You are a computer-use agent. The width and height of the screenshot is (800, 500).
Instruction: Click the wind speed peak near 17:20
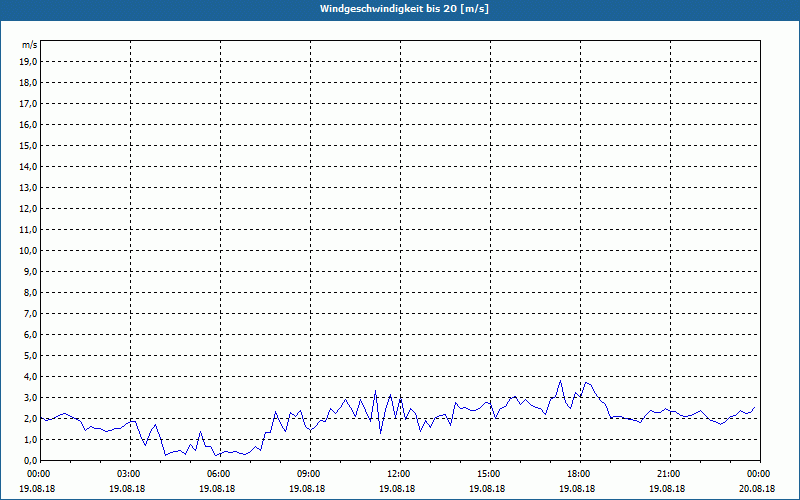coord(560,381)
